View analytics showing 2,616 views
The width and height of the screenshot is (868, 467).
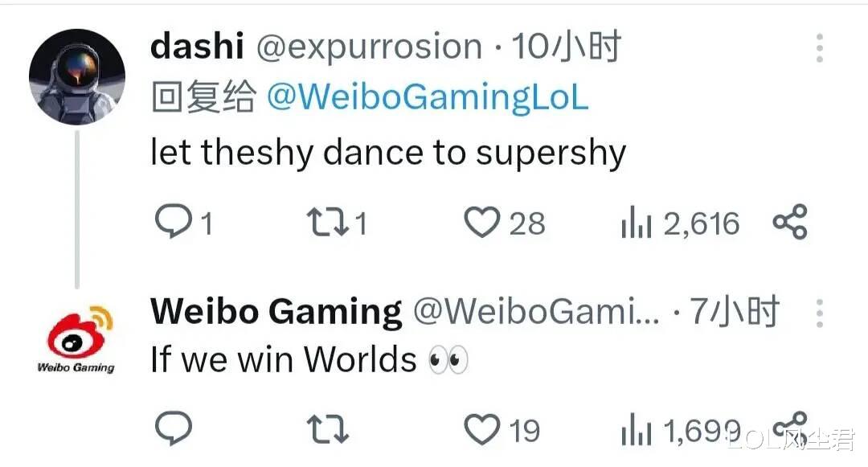point(681,223)
